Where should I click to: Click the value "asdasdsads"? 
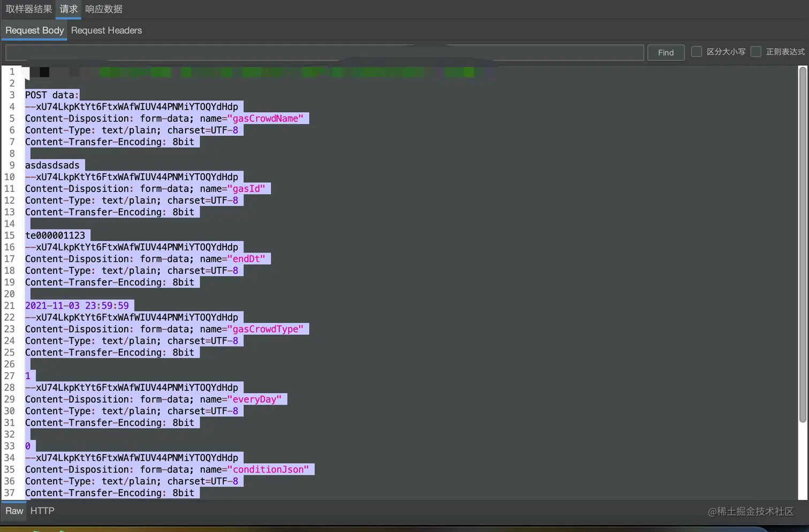[52, 165]
